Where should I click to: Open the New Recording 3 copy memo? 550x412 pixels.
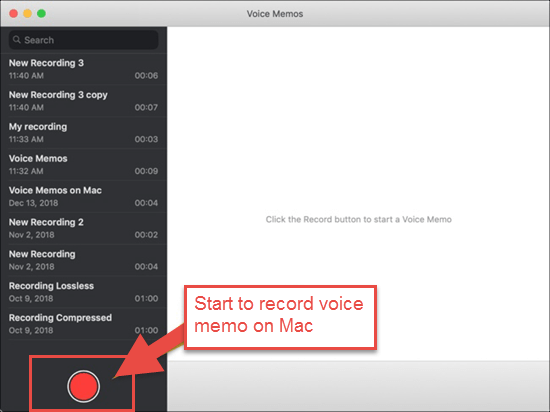pos(83,101)
